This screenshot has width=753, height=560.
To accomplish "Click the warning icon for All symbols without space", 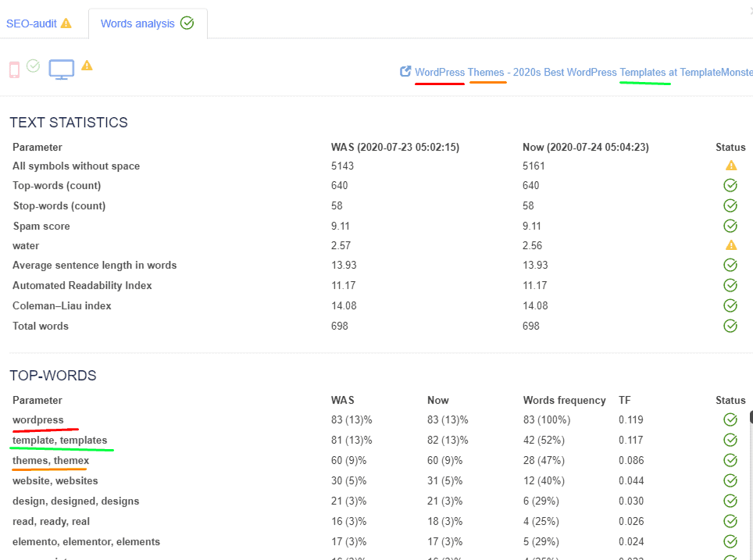I will tap(730, 165).
